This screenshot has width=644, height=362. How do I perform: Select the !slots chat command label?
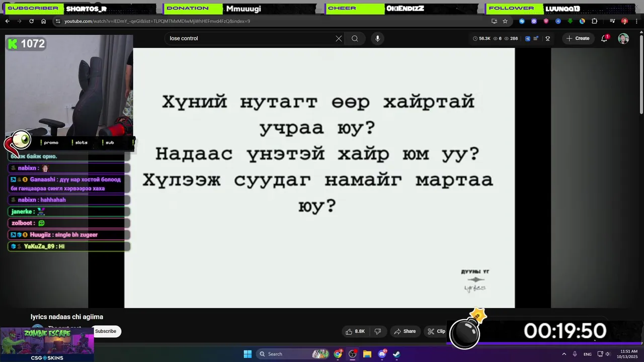click(79, 142)
